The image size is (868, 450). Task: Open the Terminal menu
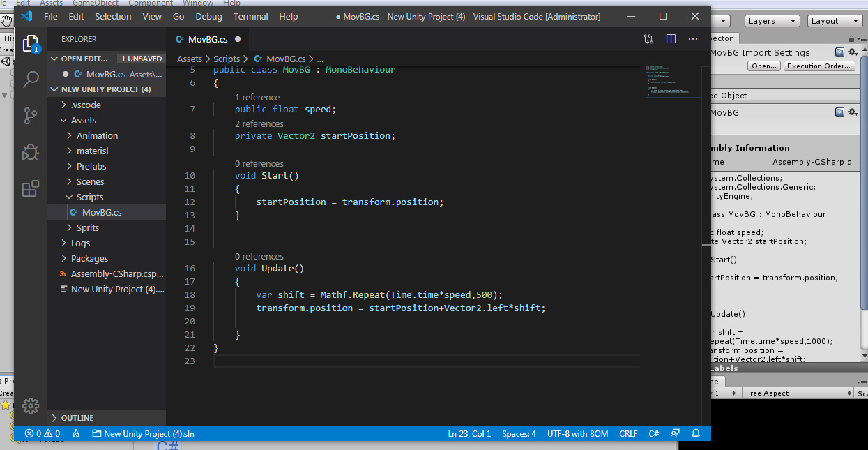[x=251, y=16]
